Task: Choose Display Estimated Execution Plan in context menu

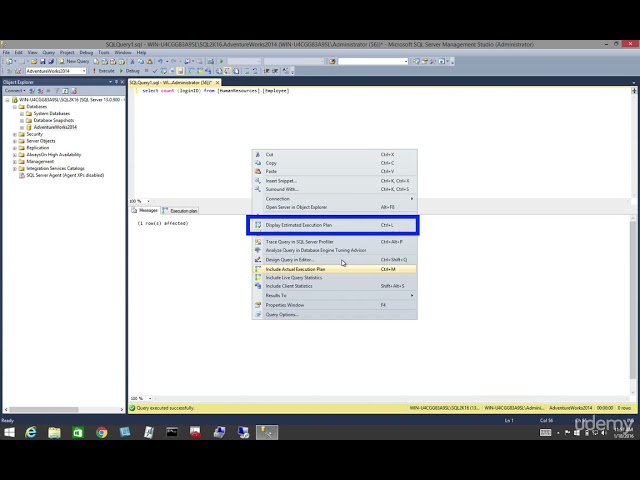Action: coord(335,225)
